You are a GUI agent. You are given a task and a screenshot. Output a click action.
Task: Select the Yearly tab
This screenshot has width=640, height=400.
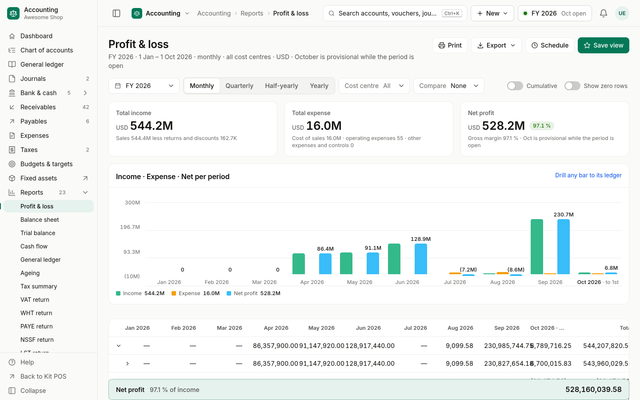(x=319, y=86)
